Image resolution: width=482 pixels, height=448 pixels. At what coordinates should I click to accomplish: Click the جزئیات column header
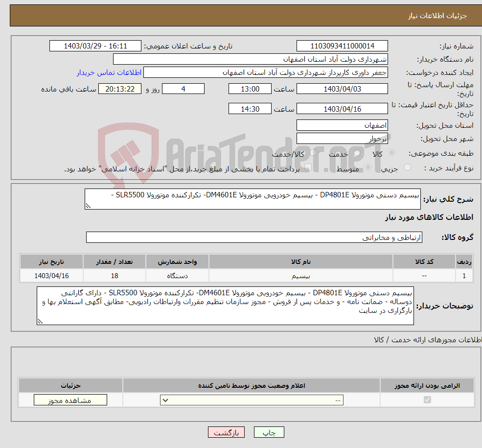pos(70,386)
